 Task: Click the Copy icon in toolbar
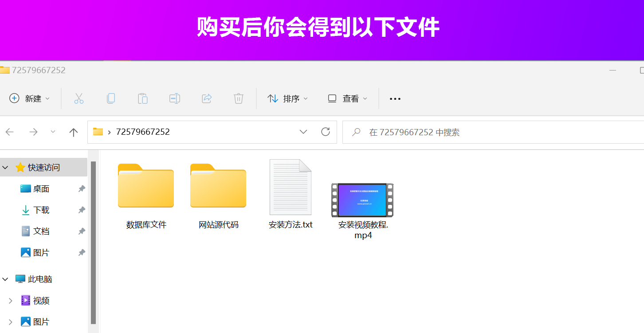[x=111, y=98]
